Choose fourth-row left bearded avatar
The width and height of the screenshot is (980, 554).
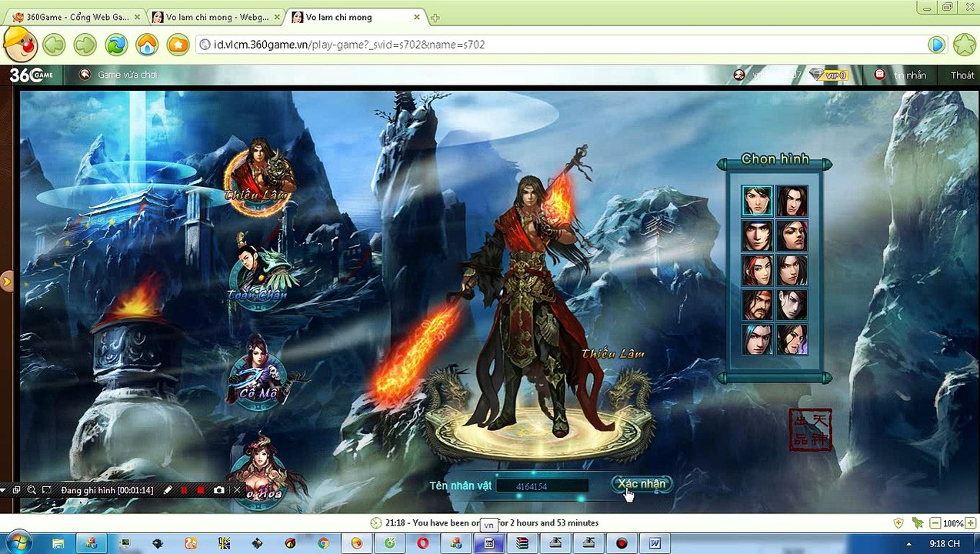757,305
